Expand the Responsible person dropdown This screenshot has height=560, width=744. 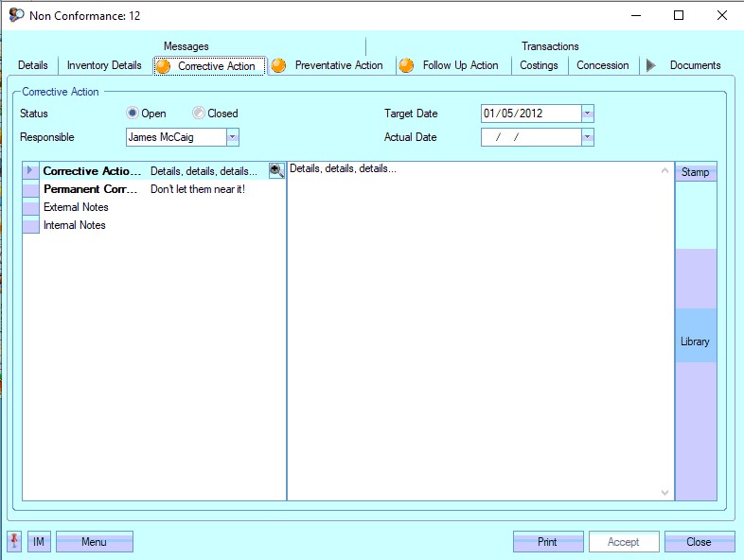(x=233, y=137)
